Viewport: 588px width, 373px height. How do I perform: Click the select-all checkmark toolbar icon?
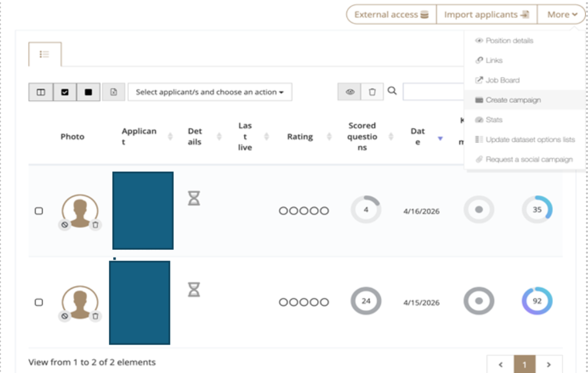[x=65, y=92]
